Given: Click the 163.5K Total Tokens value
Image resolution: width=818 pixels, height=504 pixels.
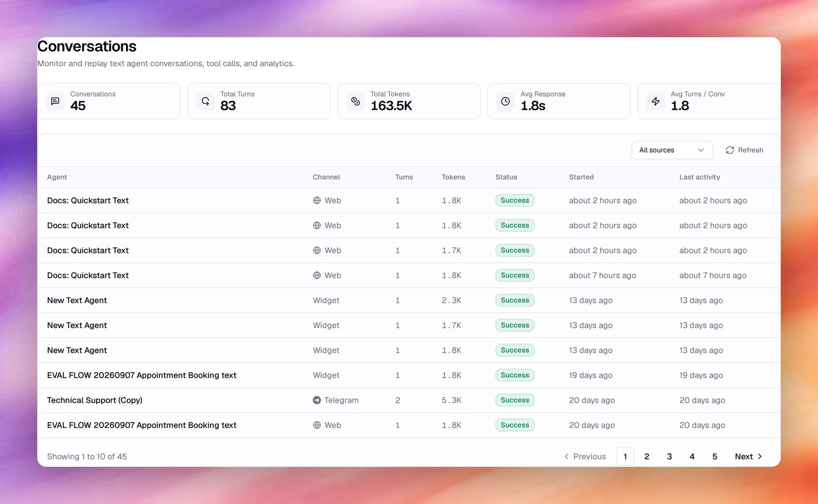Looking at the screenshot, I should (x=391, y=106).
